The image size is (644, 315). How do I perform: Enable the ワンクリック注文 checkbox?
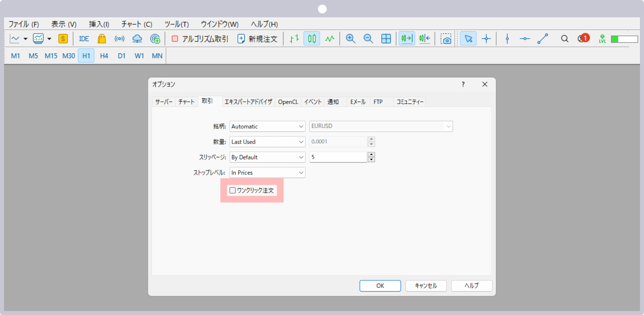[233, 190]
